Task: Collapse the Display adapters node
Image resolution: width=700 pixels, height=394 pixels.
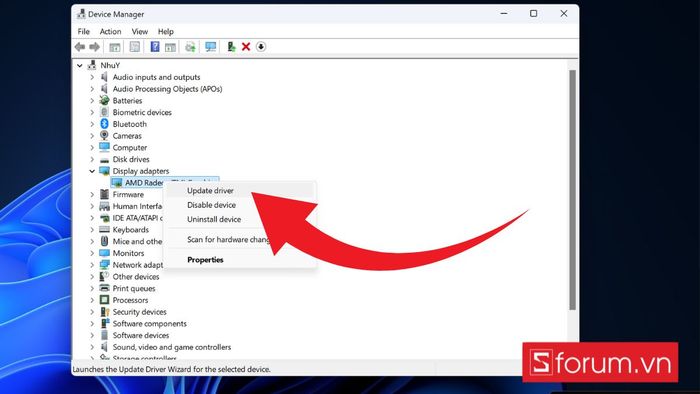Action: (92, 171)
